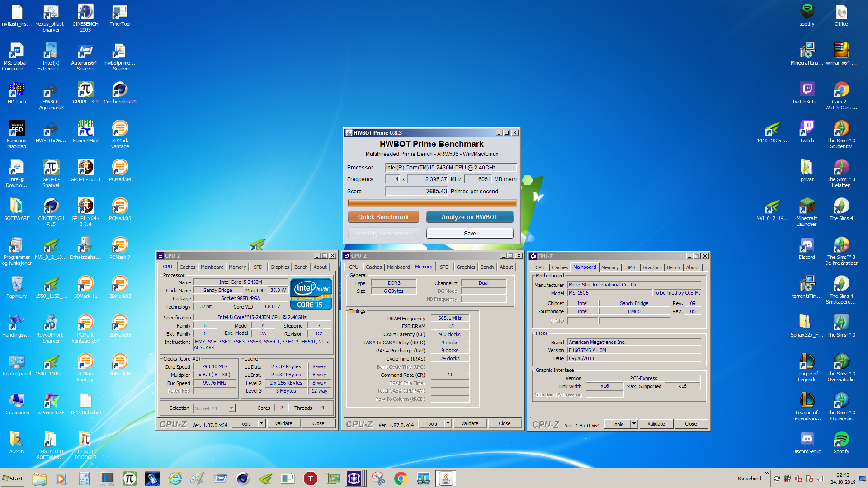Click Validate in right CPU-Z window
Screen dimensions: 868x488
click(x=656, y=424)
